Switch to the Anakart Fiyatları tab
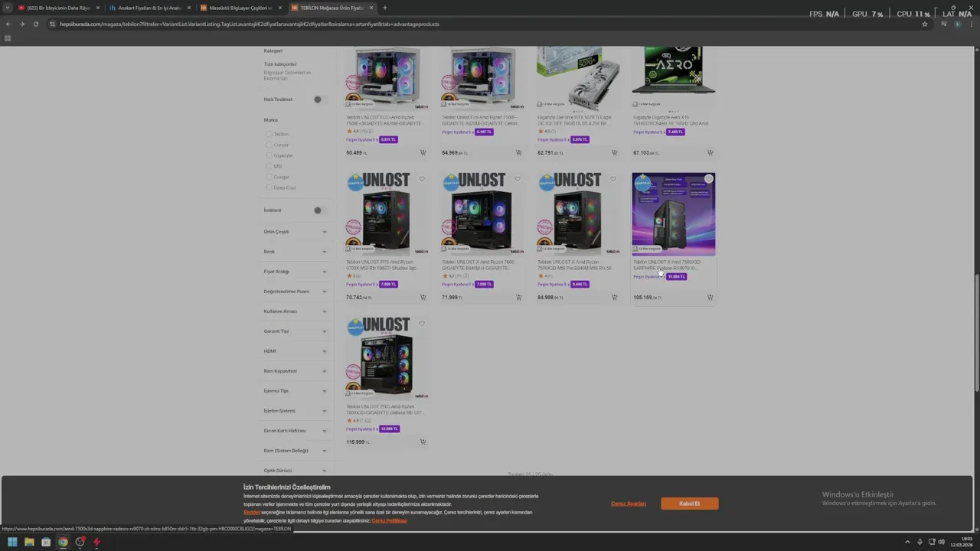 [x=149, y=8]
